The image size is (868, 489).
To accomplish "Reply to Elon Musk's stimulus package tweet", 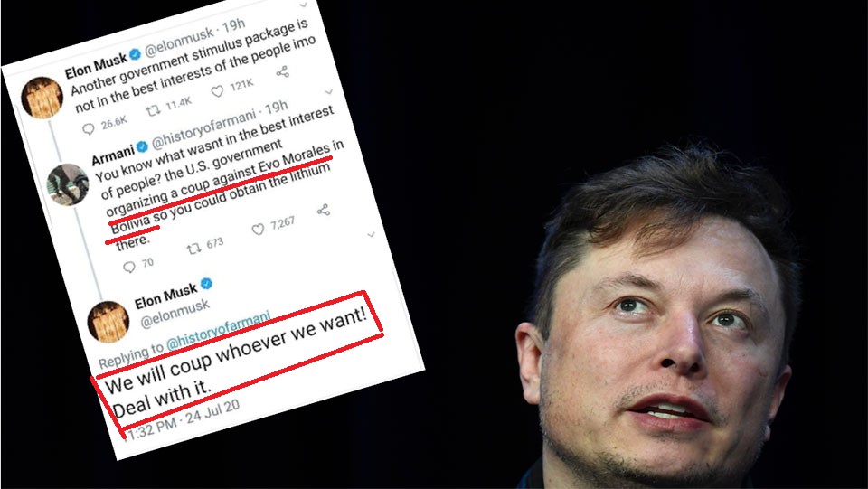I will 89,129.
